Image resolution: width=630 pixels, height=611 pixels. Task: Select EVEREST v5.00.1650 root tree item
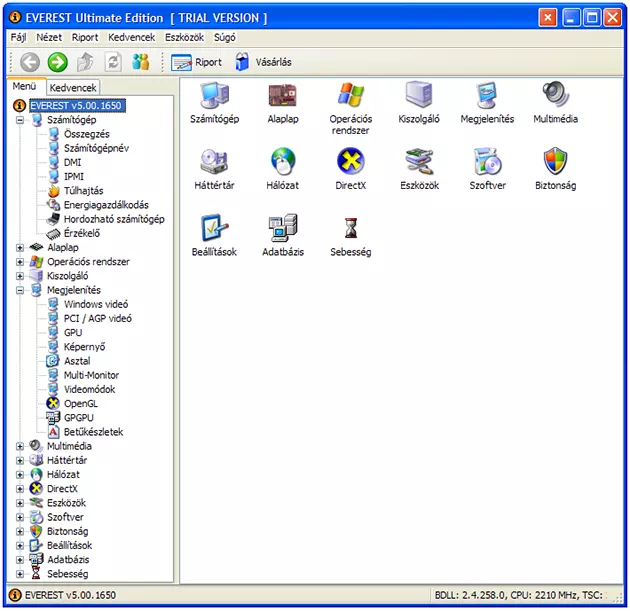click(x=76, y=106)
